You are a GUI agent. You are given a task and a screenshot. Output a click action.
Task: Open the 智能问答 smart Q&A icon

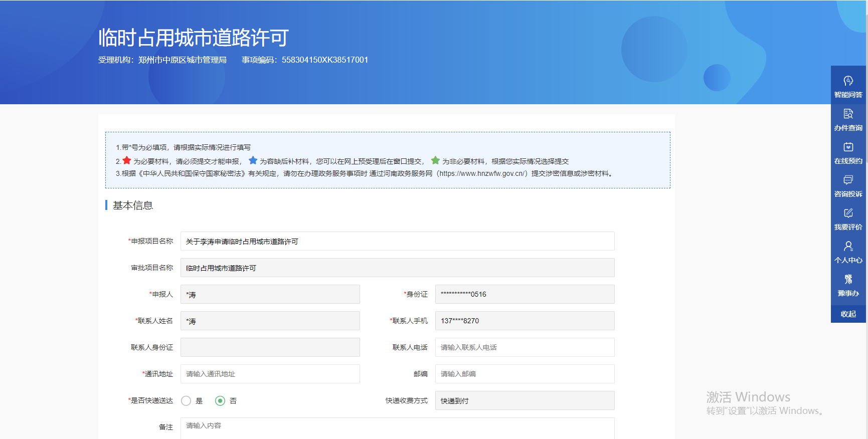pos(848,86)
